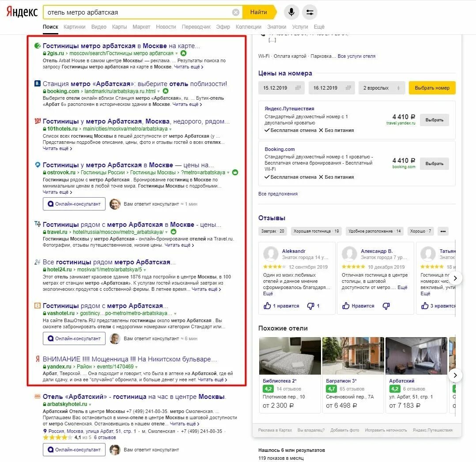Dislike Aleksandr's review with thumbs down

310,306
